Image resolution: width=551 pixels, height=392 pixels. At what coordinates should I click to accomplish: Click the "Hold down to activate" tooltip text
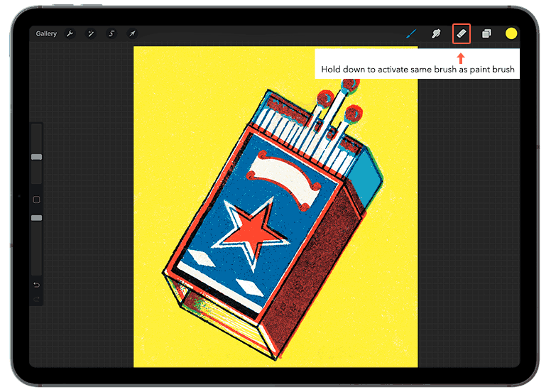[418, 70]
